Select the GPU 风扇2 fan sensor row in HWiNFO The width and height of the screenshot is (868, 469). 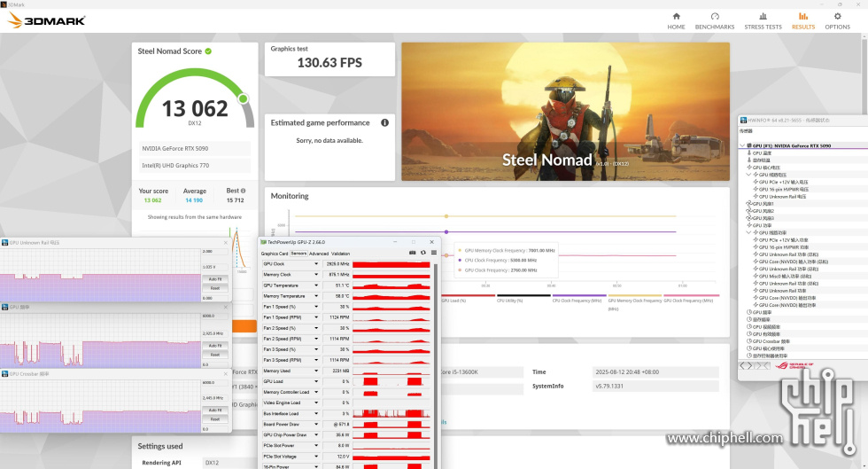pyautogui.click(x=760, y=211)
